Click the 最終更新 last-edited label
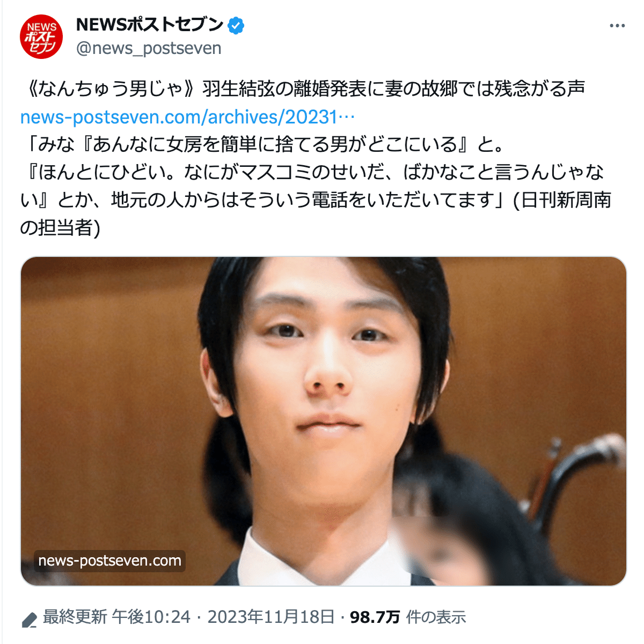 pyautogui.click(x=75, y=617)
